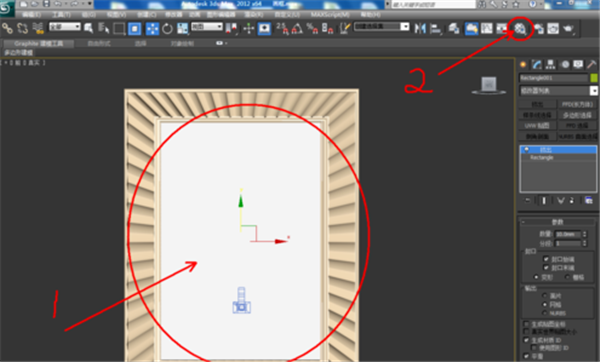Click the Select and Link chain icon
Screen dimensions: 600x362
point(7,29)
